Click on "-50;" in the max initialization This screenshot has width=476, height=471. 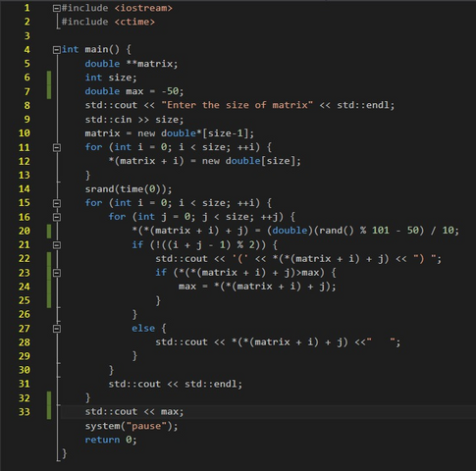[173, 91]
